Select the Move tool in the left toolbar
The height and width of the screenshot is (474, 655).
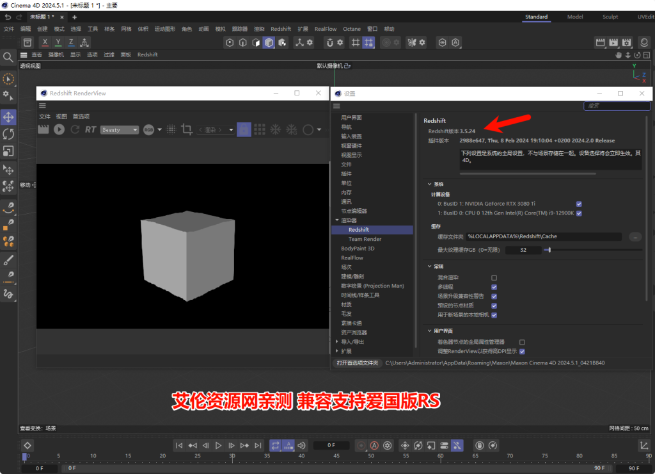8,117
